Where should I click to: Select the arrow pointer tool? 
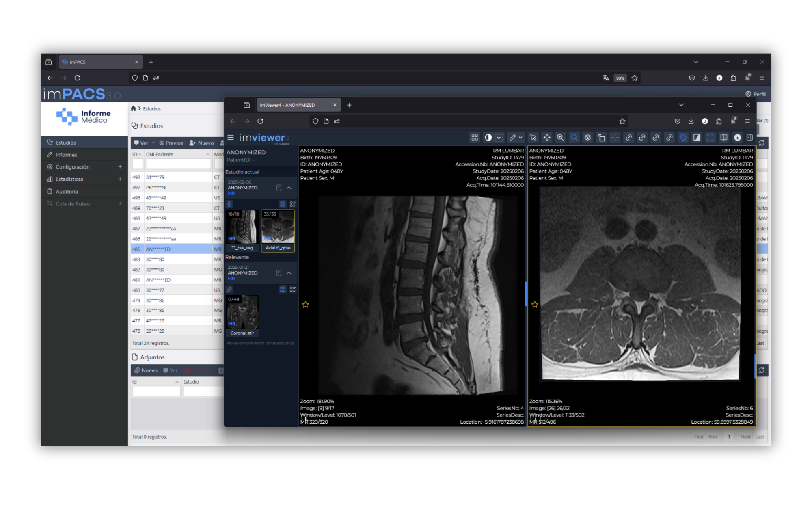(x=533, y=138)
